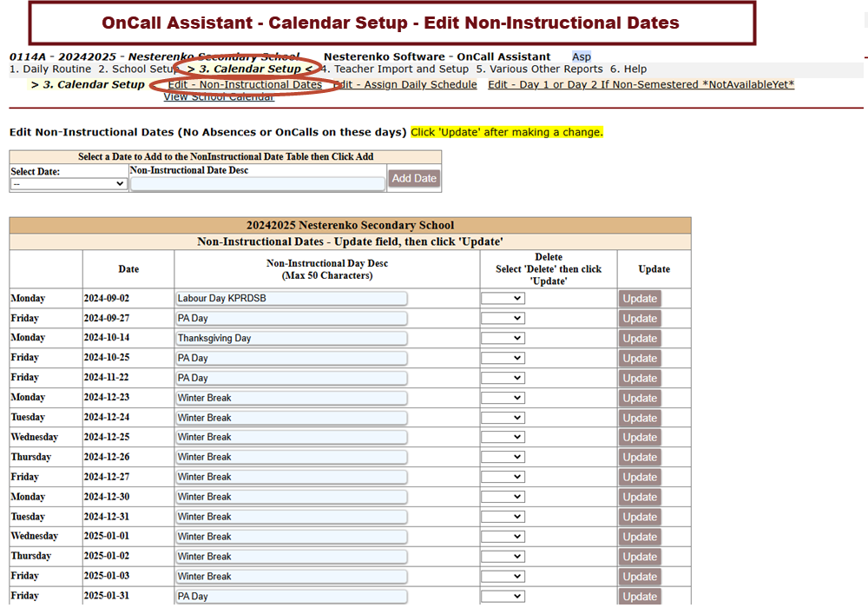Click the Add Date button
The image size is (868, 608).
(414, 178)
